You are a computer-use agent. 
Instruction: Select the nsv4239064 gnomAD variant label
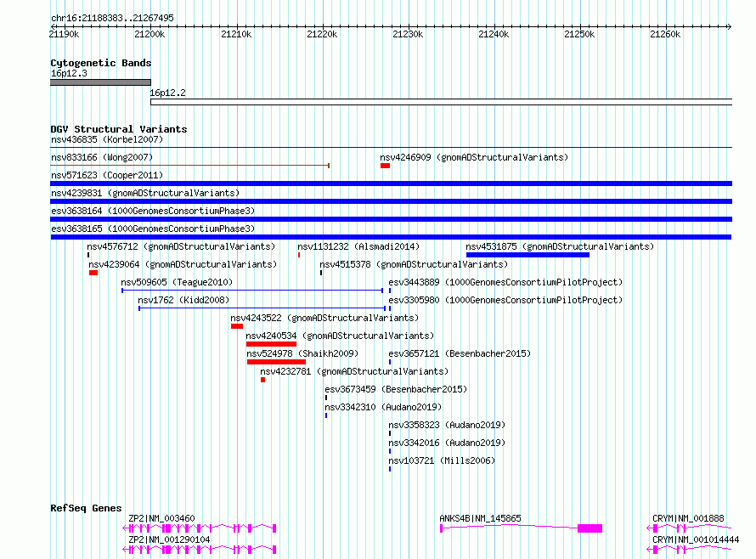pyautogui.click(x=183, y=264)
